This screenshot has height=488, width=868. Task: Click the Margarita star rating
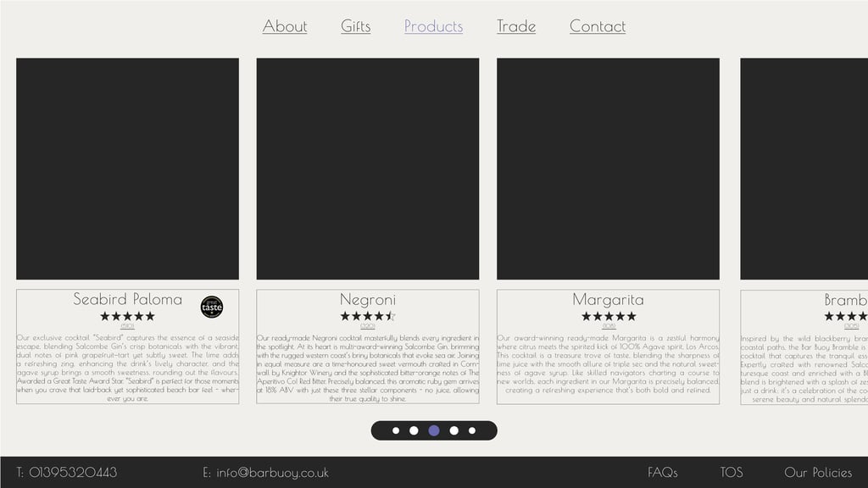coord(609,317)
